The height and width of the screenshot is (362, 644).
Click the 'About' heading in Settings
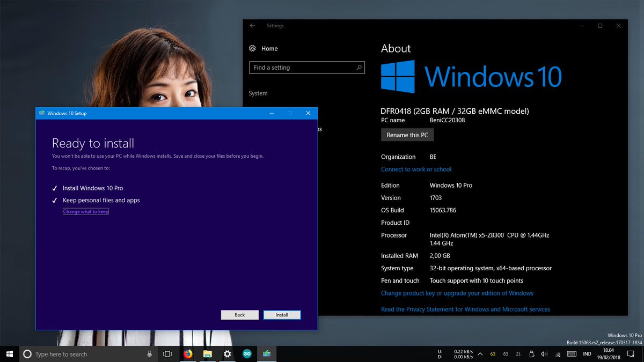pyautogui.click(x=396, y=49)
